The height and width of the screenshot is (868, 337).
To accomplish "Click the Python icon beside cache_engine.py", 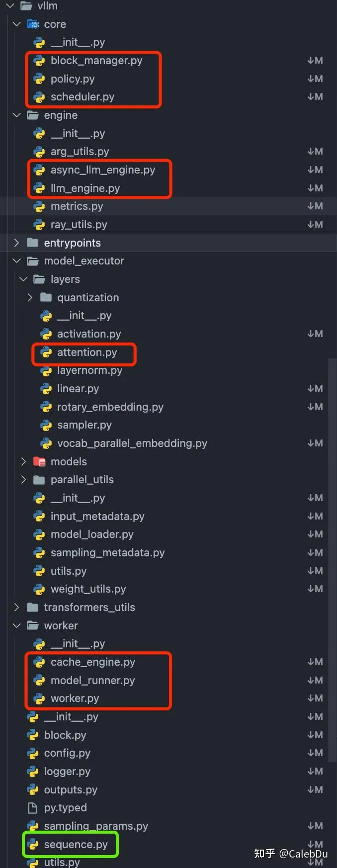I will click(x=39, y=662).
